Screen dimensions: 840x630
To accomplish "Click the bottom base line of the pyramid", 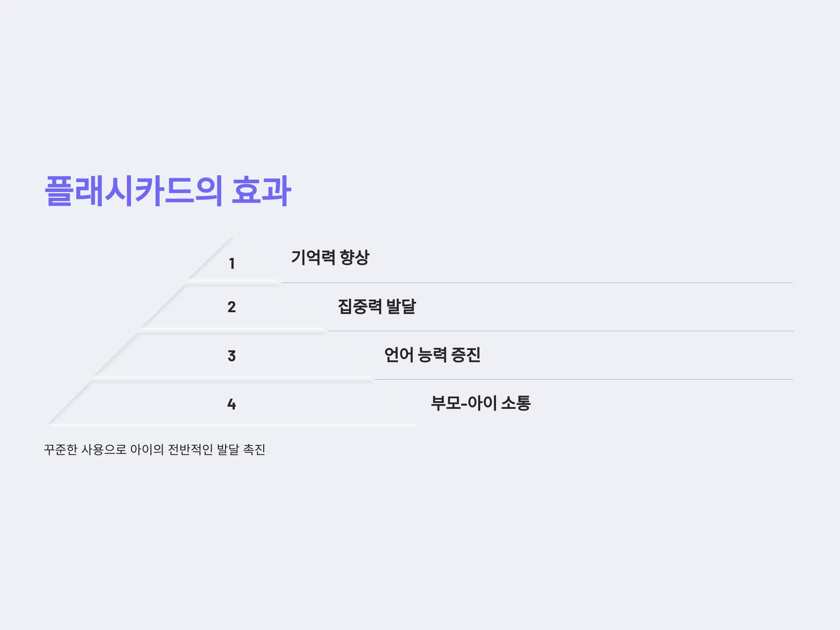I will coord(232,425).
